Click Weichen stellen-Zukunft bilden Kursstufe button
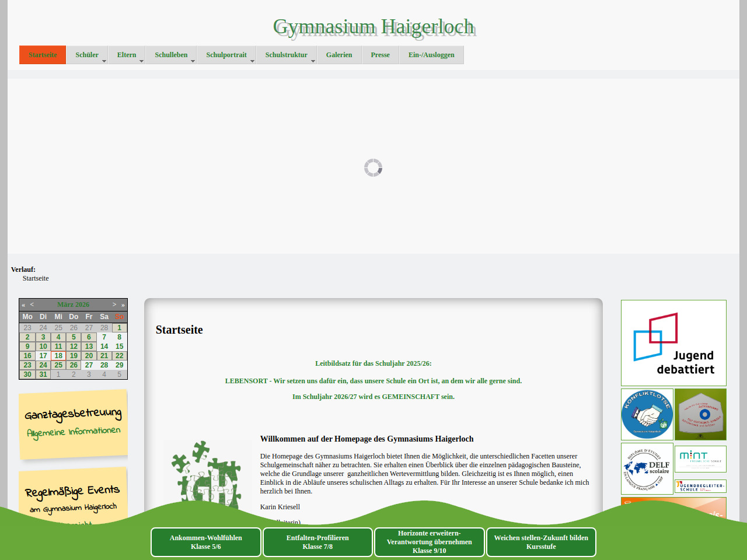Screen dimensions: 747x560 541,542
